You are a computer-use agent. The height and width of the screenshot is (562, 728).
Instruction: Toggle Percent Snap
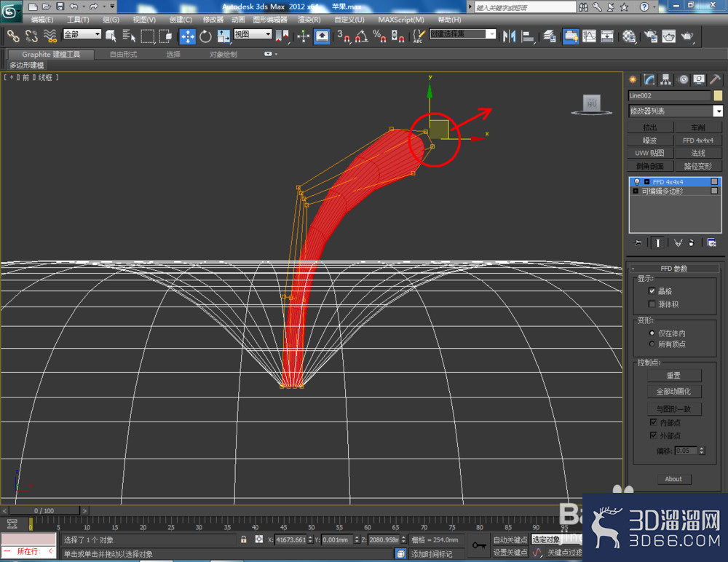[x=379, y=36]
